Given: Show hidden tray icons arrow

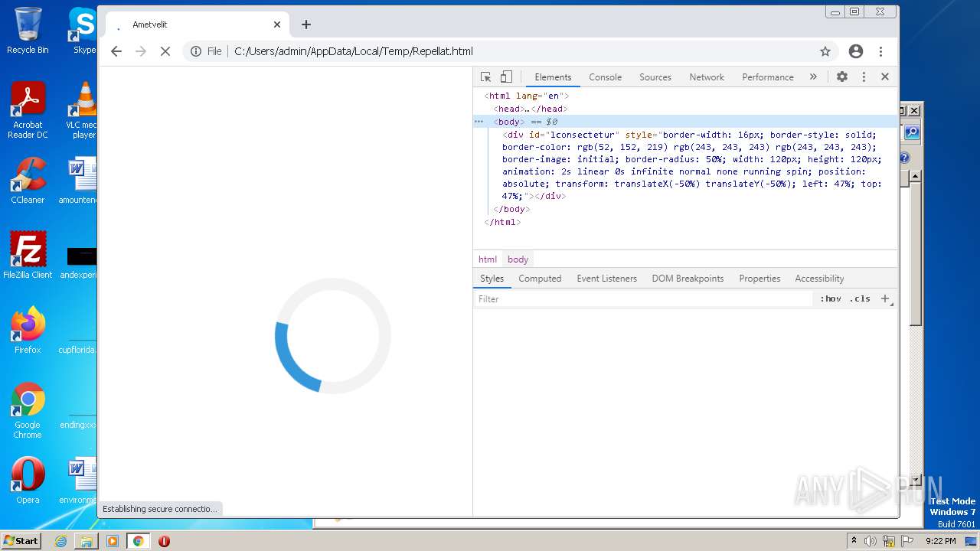Looking at the screenshot, I should pyautogui.click(x=854, y=541).
